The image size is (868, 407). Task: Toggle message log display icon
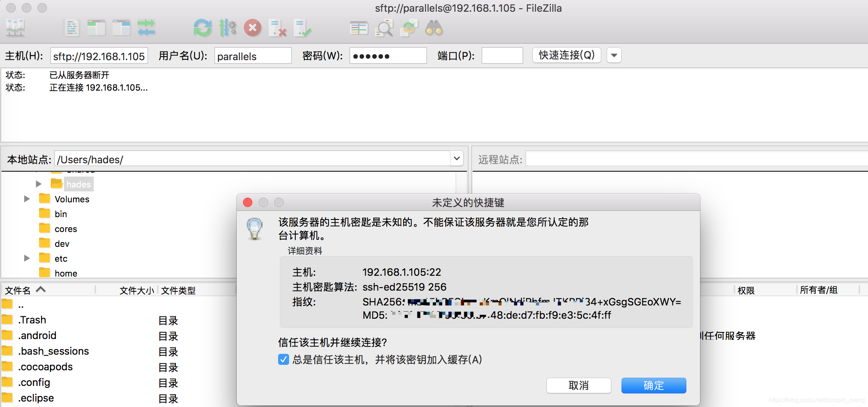pos(71,28)
